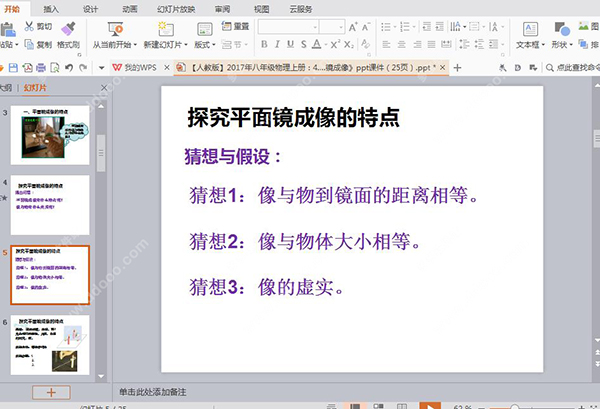Toggle Underline formatting
The width and height of the screenshot is (600, 409).
point(290,44)
